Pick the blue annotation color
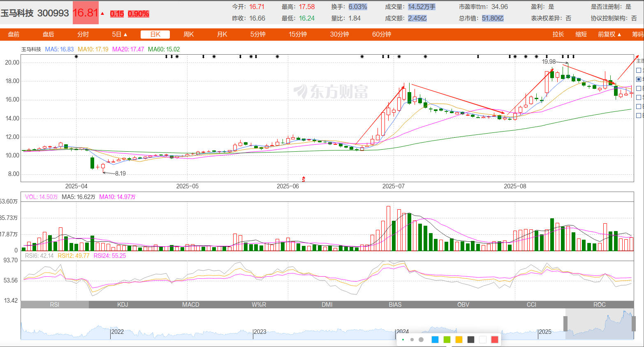 point(435,340)
